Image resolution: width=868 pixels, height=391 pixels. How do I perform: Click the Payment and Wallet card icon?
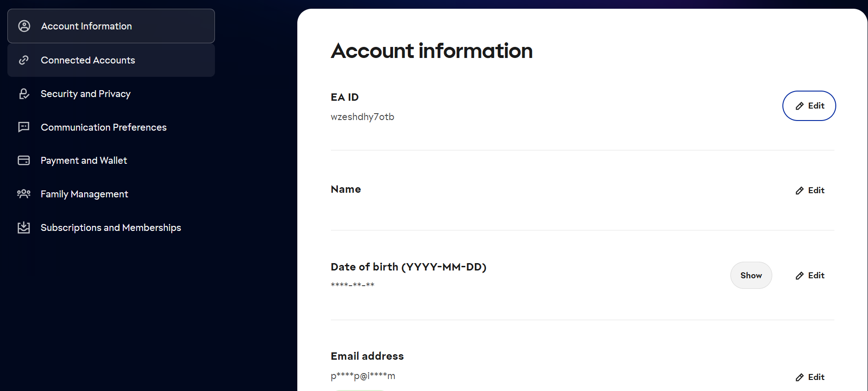pyautogui.click(x=24, y=161)
